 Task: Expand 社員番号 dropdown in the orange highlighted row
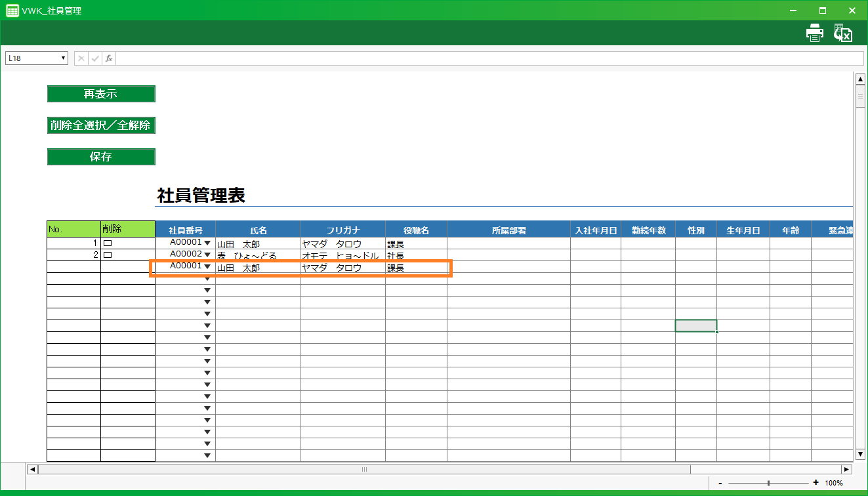pyautogui.click(x=207, y=267)
